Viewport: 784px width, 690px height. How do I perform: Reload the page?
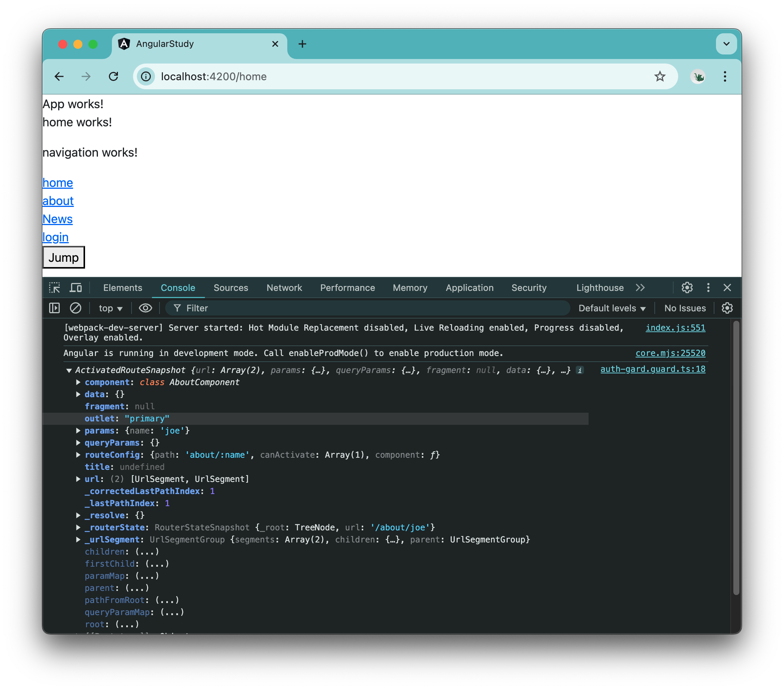click(113, 76)
